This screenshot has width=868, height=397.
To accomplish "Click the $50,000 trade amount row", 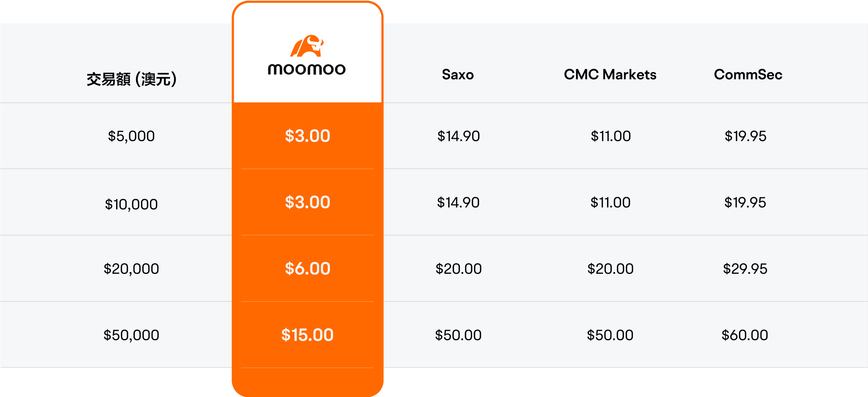I will coord(131,335).
